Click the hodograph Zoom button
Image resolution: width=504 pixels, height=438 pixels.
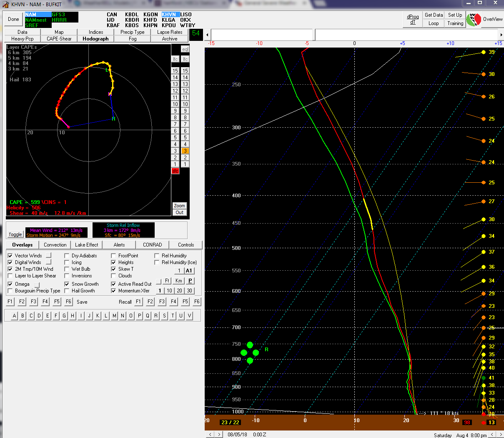179,206
